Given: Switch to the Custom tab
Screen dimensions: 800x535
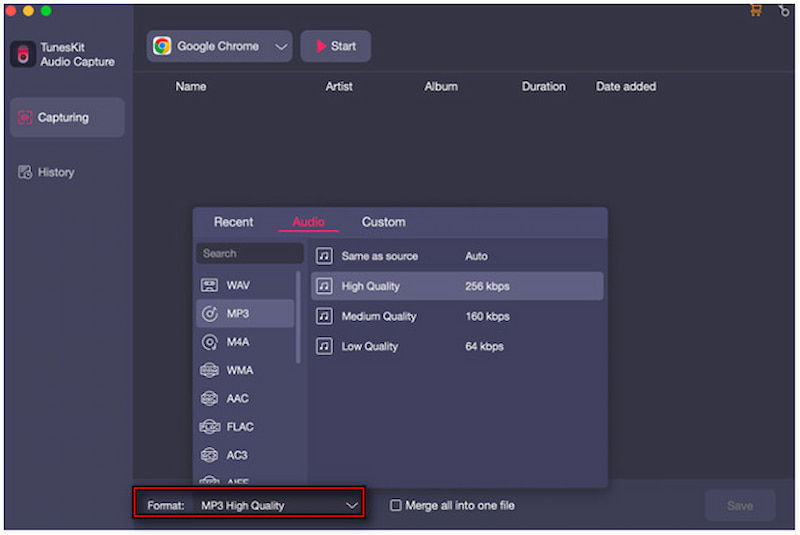Looking at the screenshot, I should (384, 222).
